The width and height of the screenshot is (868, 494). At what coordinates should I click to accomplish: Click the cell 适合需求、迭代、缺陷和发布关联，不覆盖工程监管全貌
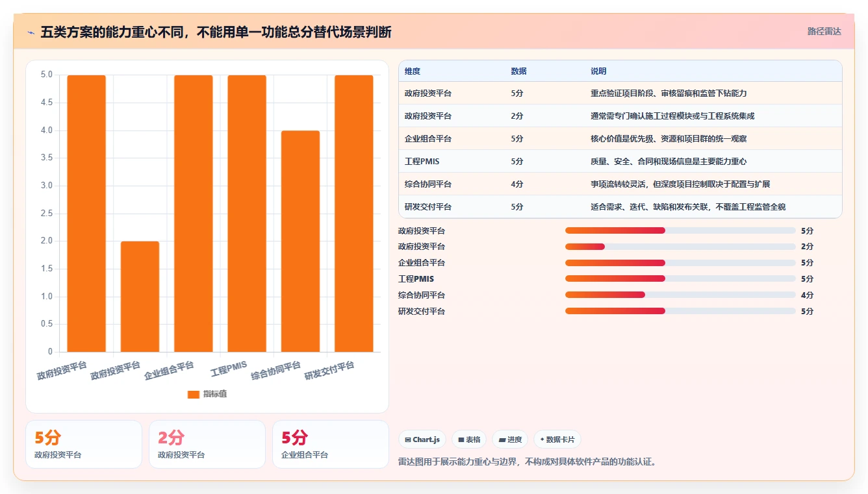click(688, 207)
